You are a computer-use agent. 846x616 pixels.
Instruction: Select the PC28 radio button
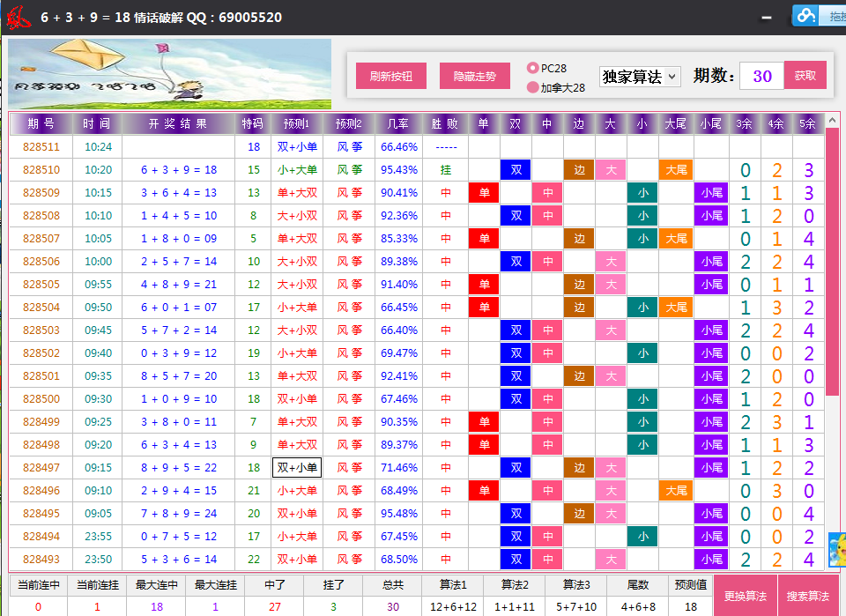(533, 68)
